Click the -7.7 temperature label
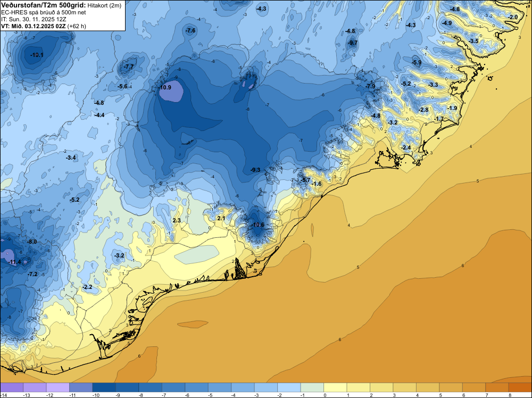Screen dimensions: 532x398 click(129, 67)
